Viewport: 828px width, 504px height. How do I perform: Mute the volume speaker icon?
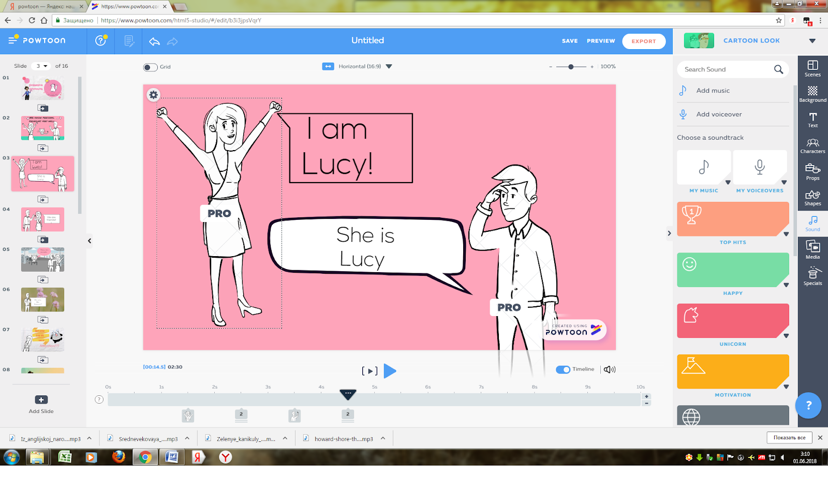click(x=610, y=369)
